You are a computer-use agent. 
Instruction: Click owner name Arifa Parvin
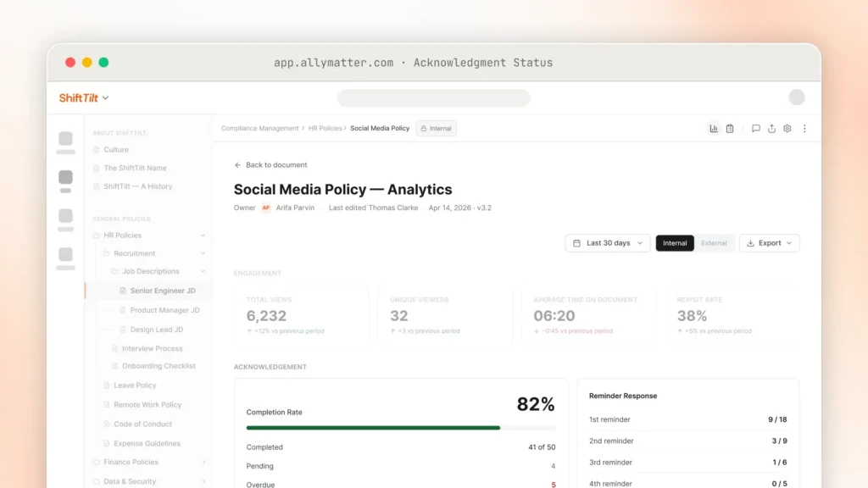pos(295,208)
